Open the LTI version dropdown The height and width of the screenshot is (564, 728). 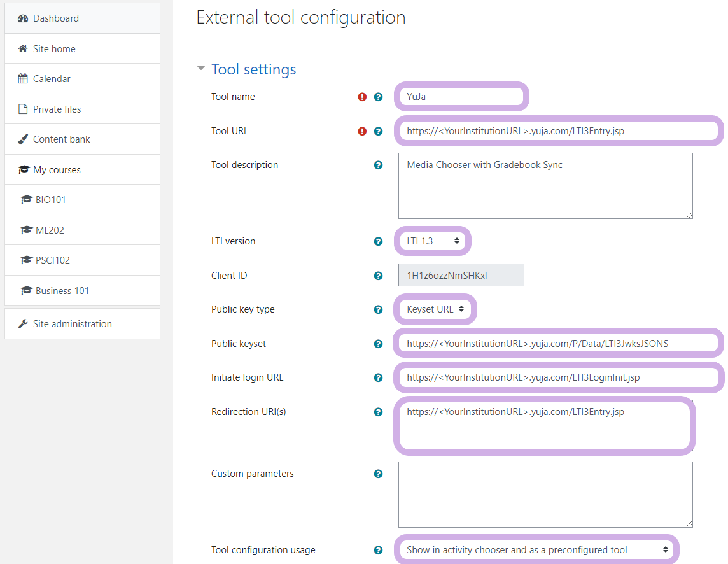pyautogui.click(x=432, y=241)
